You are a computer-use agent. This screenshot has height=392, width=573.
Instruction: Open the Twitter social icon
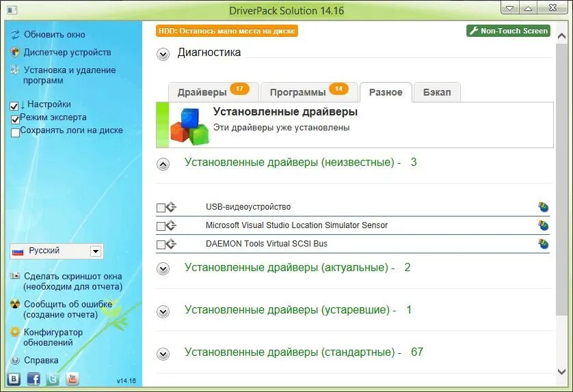click(x=53, y=379)
